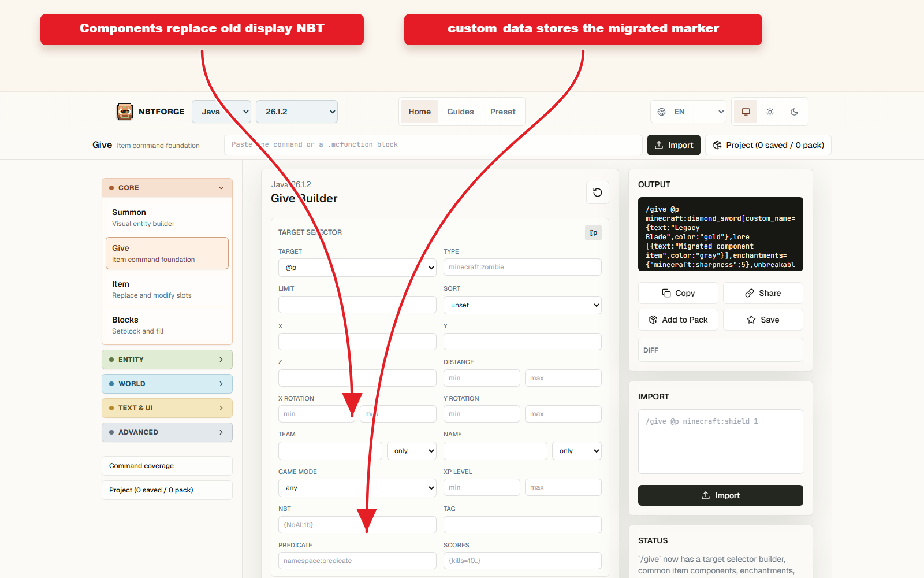The width and height of the screenshot is (924, 578).
Task: Click the NBTFORGE logo icon
Action: coord(125,112)
